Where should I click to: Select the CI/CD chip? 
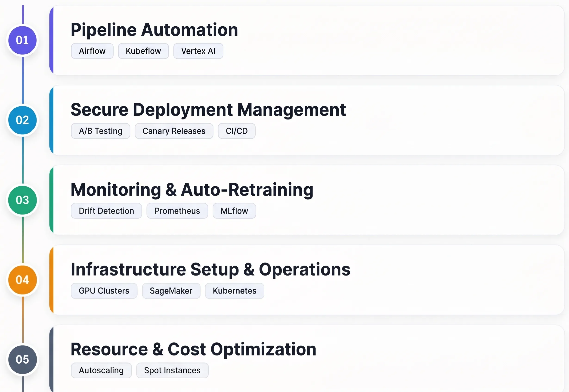(x=237, y=131)
